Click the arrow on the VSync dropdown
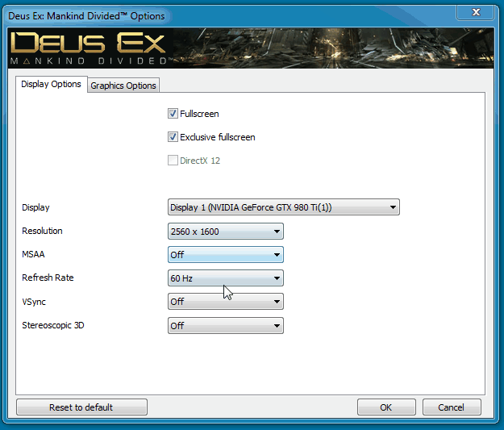The image size is (504, 430). pos(277,302)
